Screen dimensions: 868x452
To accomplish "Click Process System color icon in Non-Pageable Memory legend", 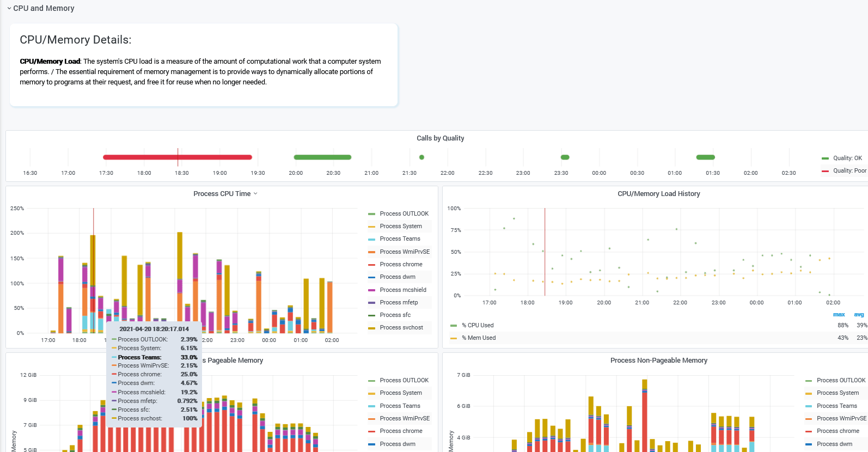I will [809, 393].
